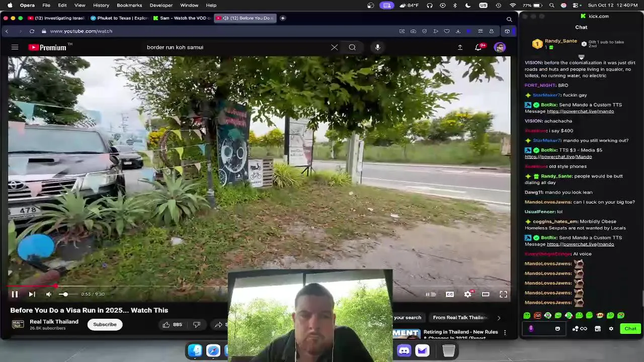Skip to the next YouTube video
Screen dimensions: 644x362
coord(32,295)
